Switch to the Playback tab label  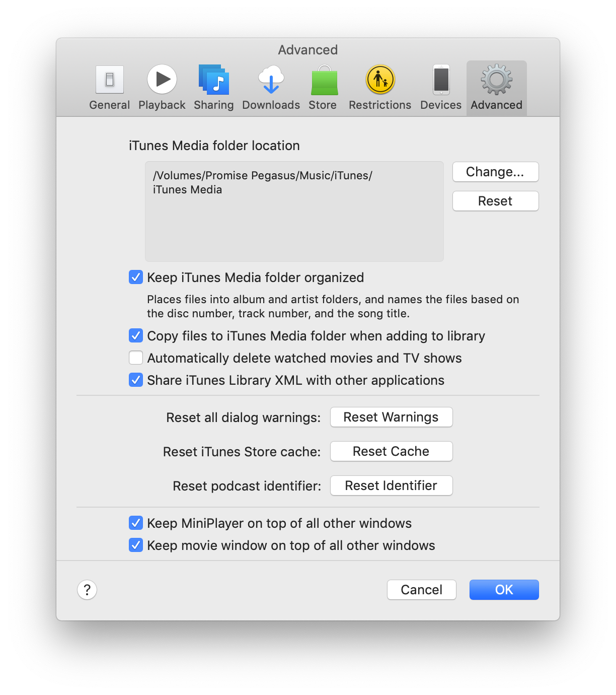[x=162, y=105]
